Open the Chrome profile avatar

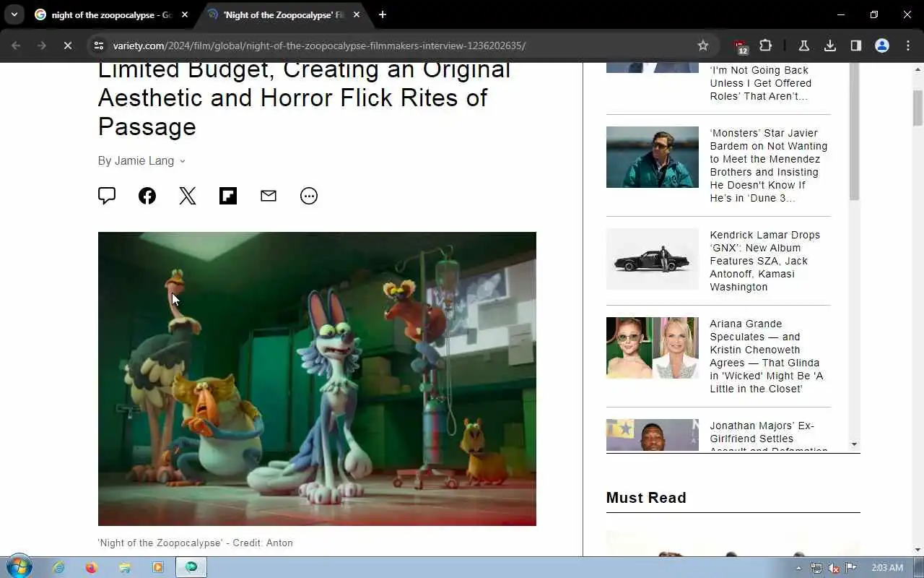pyautogui.click(x=882, y=46)
